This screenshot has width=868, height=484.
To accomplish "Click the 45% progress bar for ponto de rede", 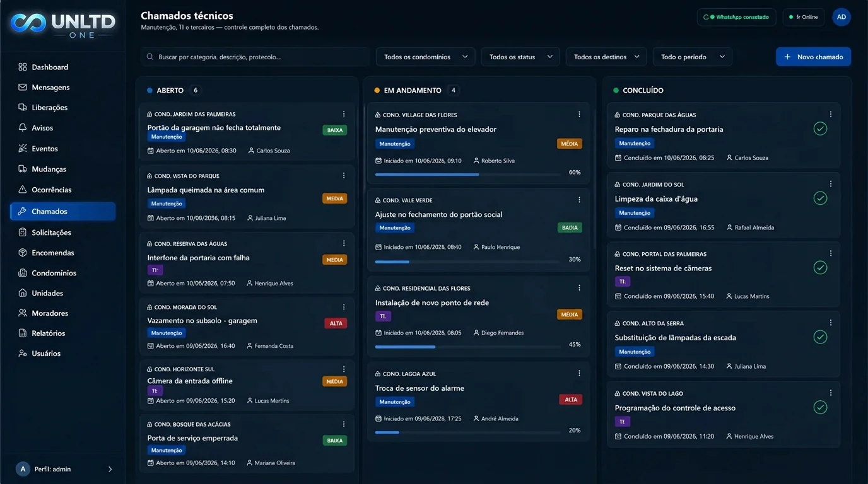I will pos(467,347).
